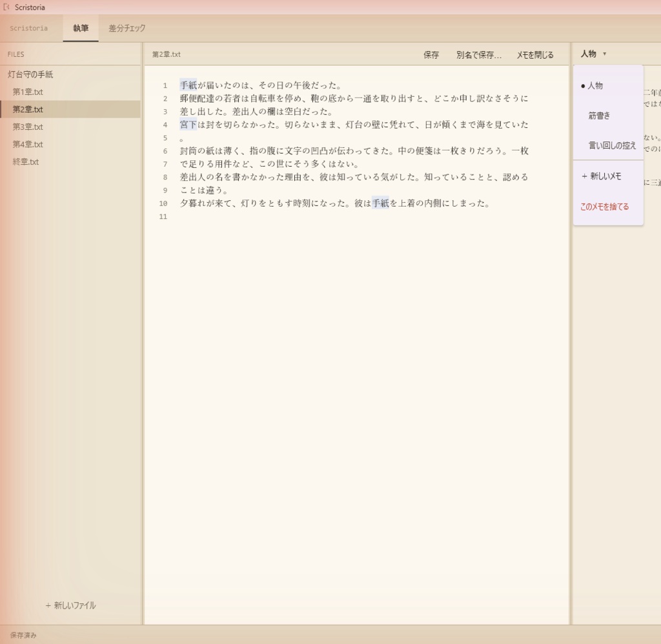Create a file with + 新しいファイル
The width and height of the screenshot is (661, 644).
pos(70,606)
